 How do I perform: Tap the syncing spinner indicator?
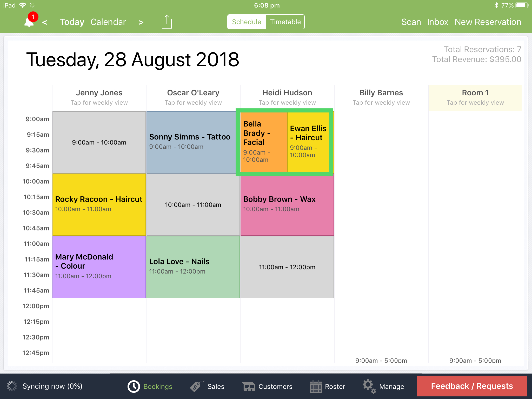pos(12,386)
